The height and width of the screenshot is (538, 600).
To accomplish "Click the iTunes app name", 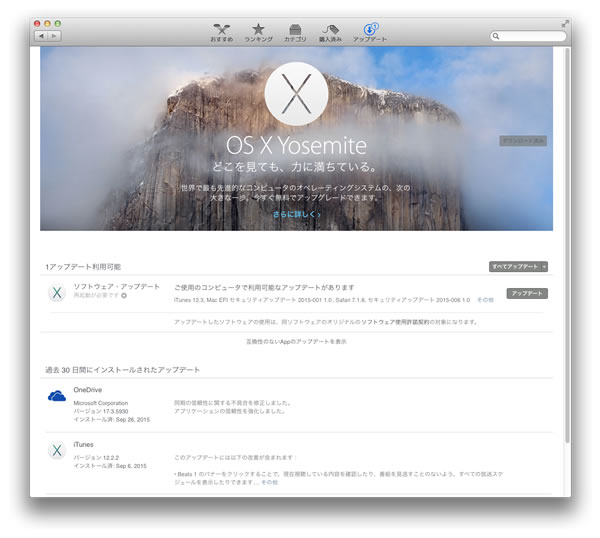I will coord(83,445).
